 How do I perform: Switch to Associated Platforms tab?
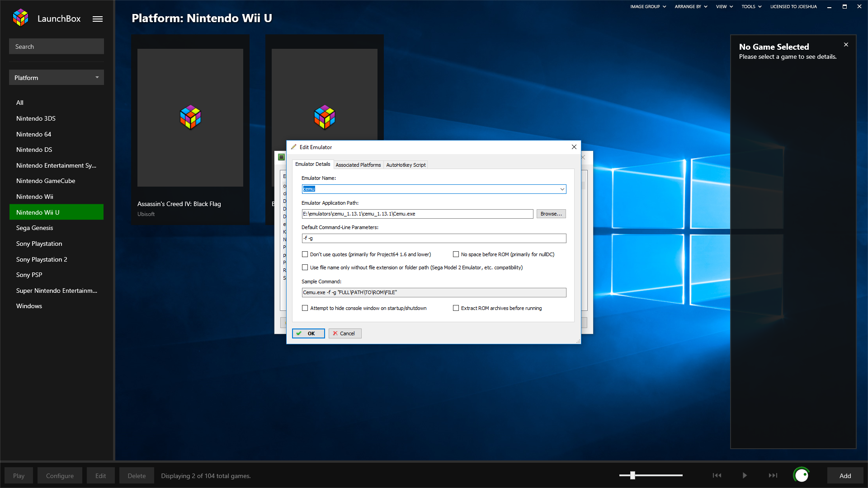tap(358, 165)
